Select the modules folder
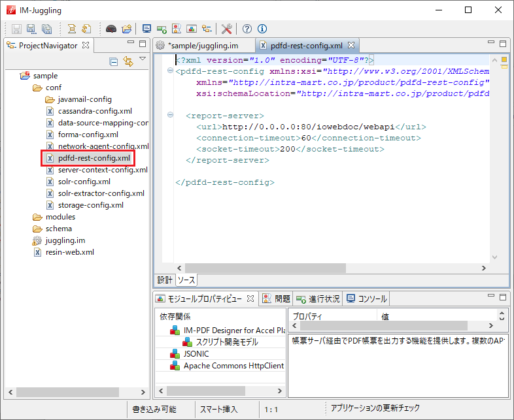 [x=60, y=217]
